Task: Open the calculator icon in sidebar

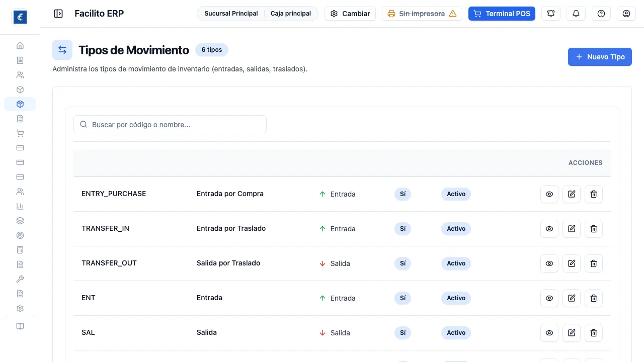Action: (20, 250)
